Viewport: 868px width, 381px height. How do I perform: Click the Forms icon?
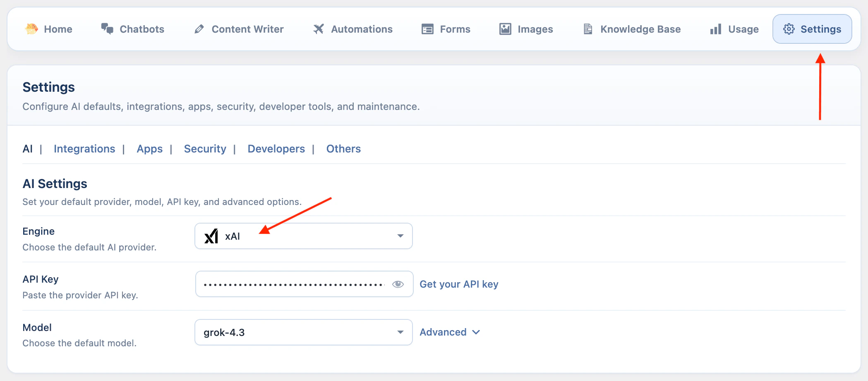coord(427,29)
